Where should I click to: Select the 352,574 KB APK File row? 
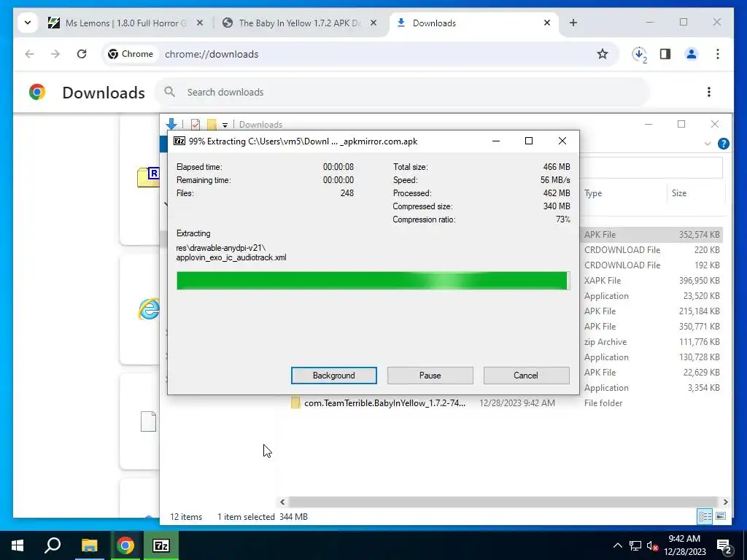[651, 234]
